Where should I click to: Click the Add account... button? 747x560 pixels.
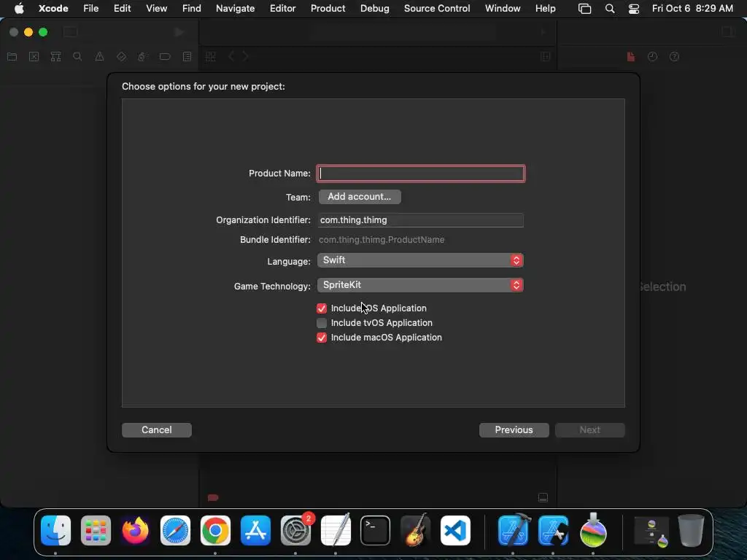[360, 197]
